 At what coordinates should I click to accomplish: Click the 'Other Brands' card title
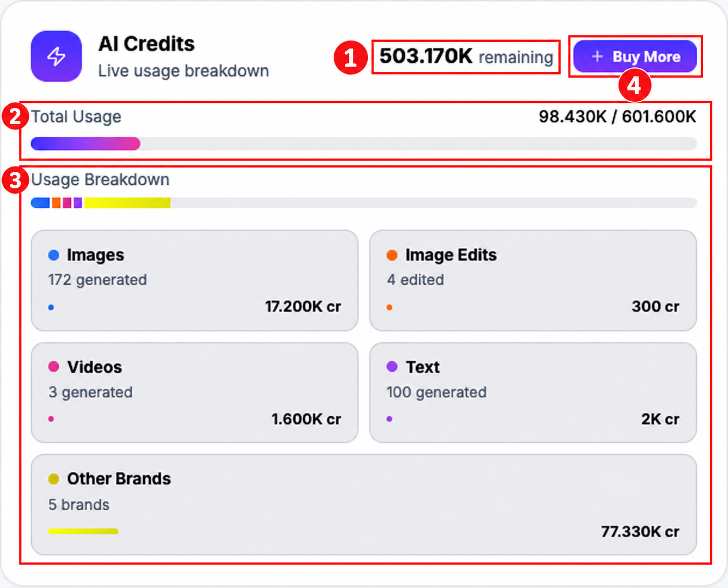tap(119, 479)
